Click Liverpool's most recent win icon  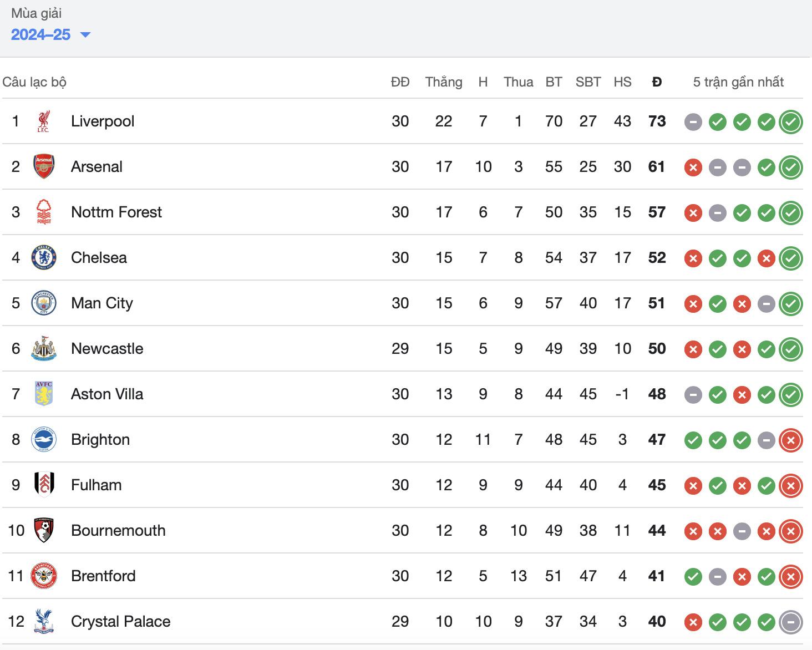790,121
